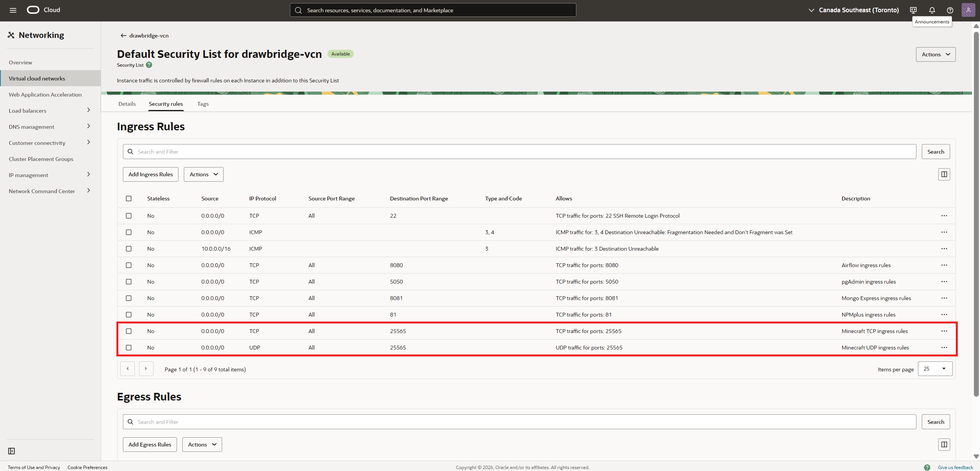Open the user profile avatar
This screenshot has height=471, width=980.
point(968,10)
